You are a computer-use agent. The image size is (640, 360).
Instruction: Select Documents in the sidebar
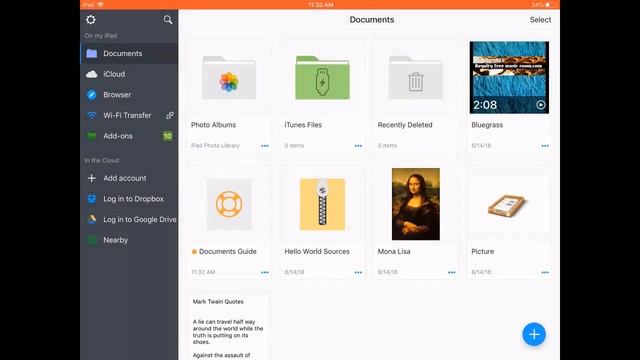coord(129,53)
